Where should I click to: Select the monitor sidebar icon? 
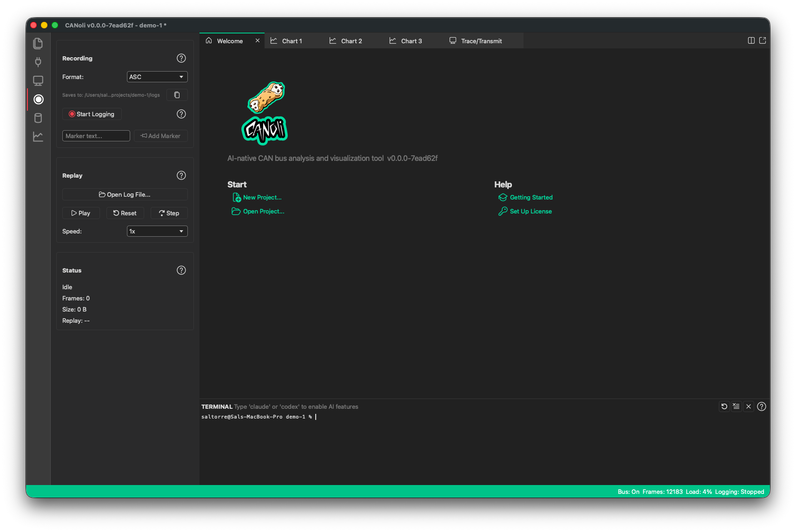tap(38, 81)
